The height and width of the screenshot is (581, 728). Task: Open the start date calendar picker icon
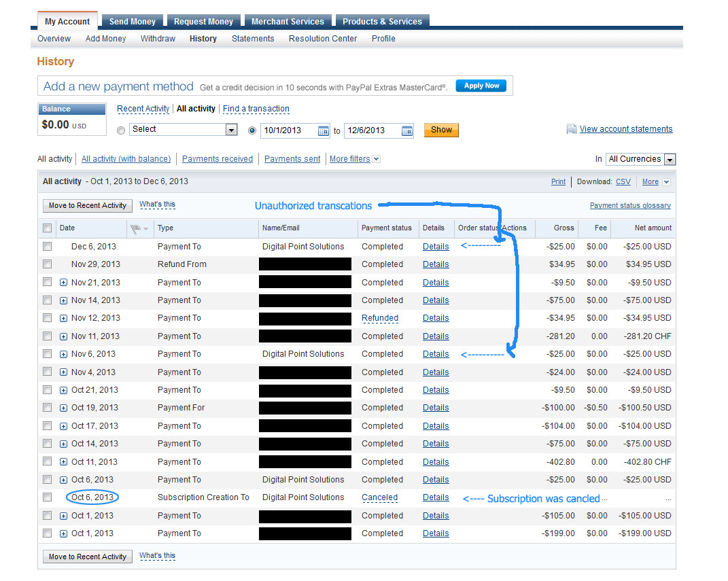pos(323,131)
